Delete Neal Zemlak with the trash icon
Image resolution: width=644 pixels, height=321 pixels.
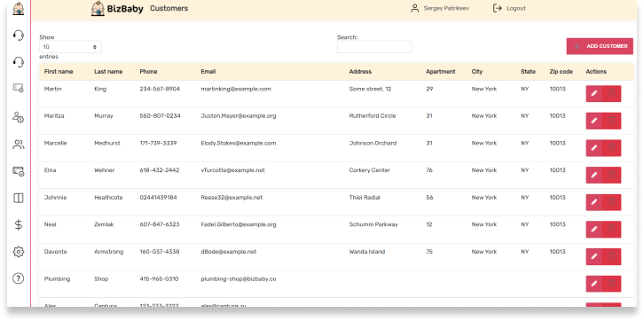pyautogui.click(x=611, y=230)
